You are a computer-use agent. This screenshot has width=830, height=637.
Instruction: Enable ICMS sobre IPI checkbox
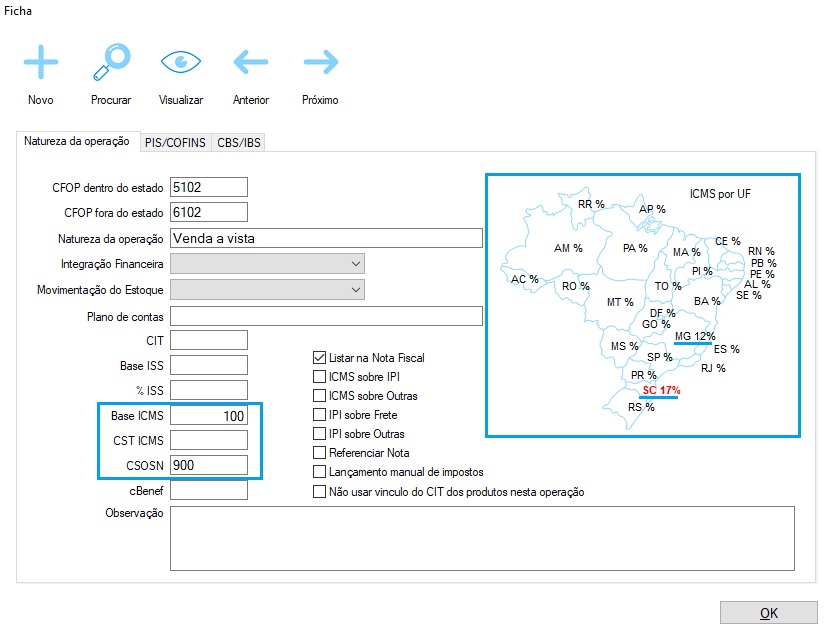point(320,377)
